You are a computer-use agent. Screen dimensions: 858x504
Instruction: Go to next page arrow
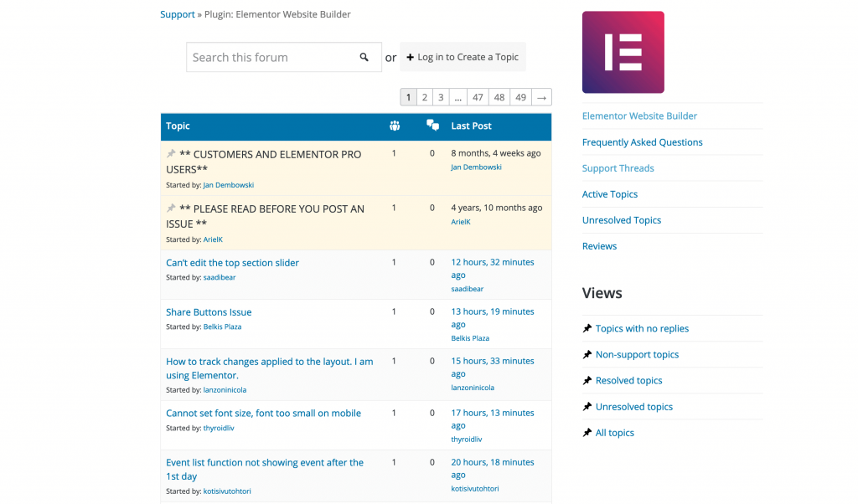coord(542,97)
